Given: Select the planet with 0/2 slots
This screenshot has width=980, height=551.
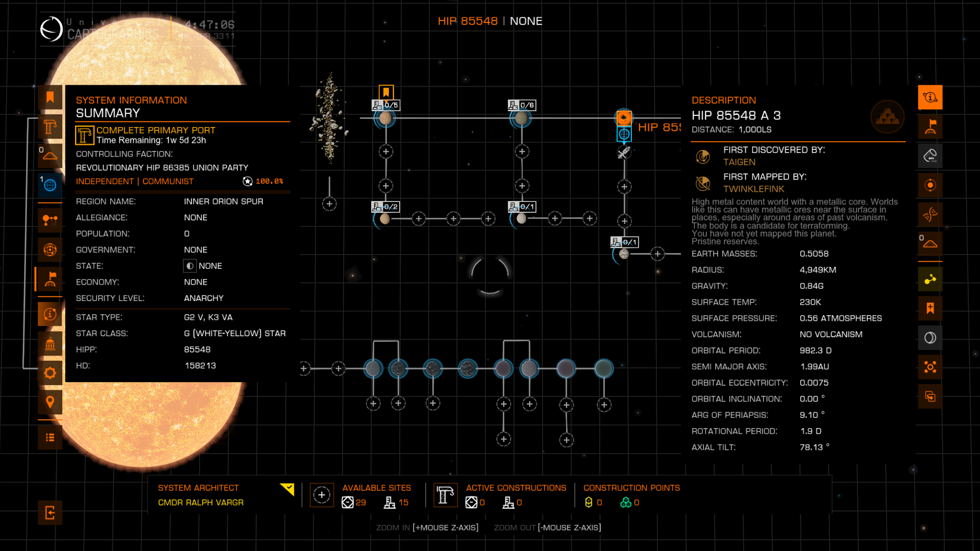Looking at the screenshot, I should coord(385,219).
